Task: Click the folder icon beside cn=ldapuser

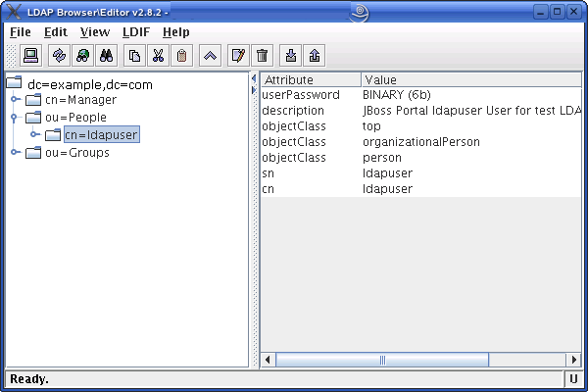Action: coord(53,135)
